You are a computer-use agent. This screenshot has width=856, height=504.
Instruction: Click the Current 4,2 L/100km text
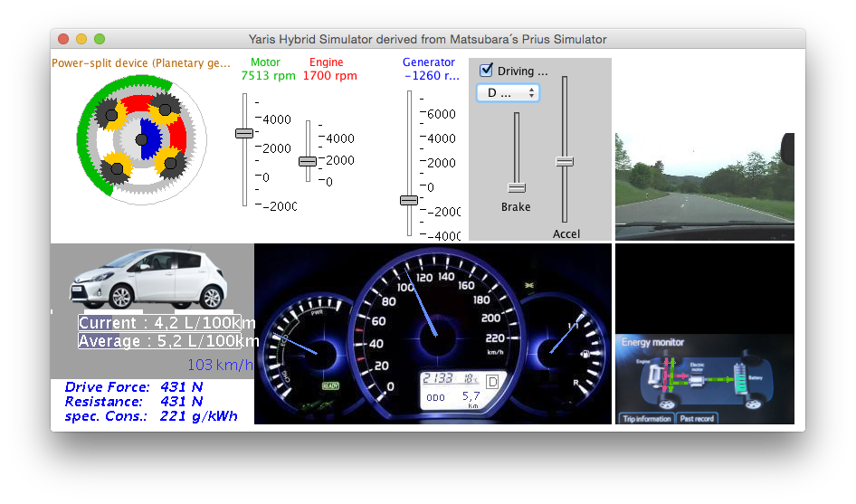coord(166,323)
